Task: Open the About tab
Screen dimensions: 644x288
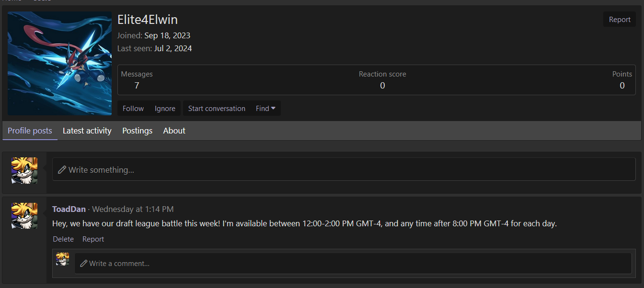Action: pos(174,131)
